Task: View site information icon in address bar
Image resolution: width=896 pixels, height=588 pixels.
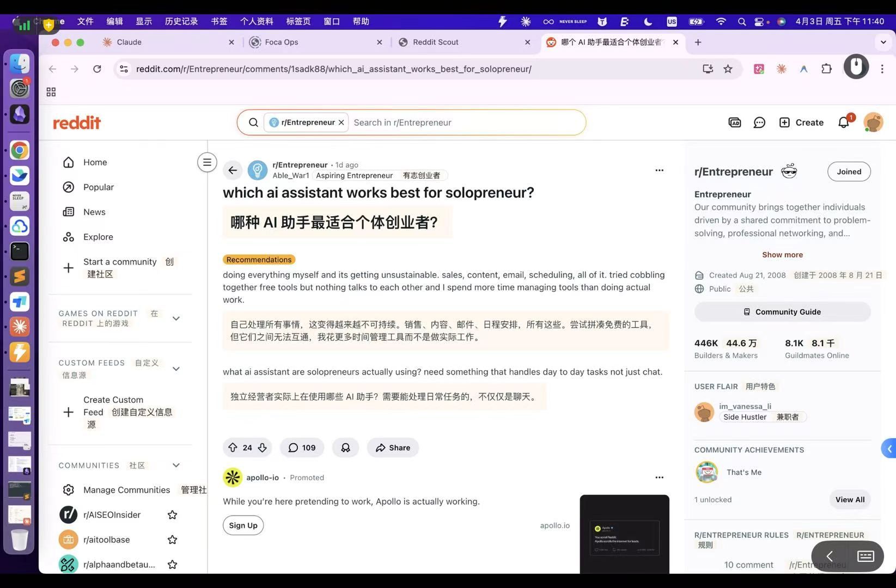Action: (x=124, y=69)
